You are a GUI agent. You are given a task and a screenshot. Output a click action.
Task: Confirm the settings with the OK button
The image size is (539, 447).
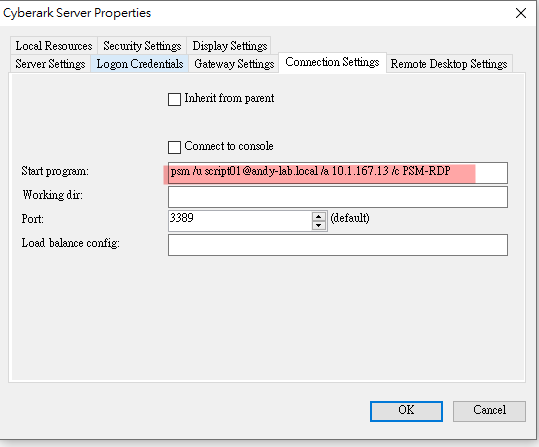click(406, 411)
